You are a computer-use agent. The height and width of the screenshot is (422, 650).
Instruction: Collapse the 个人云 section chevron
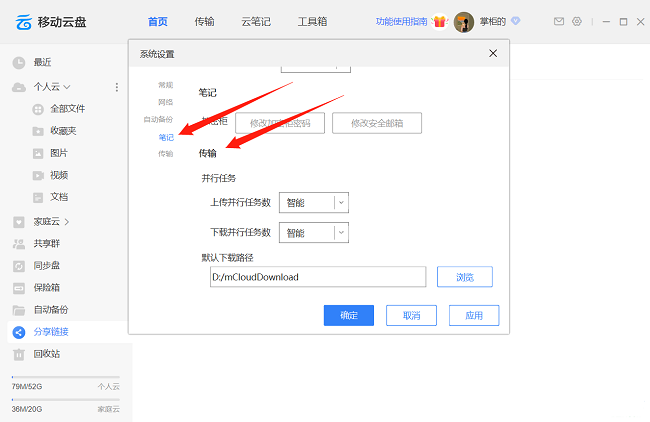click(67, 87)
